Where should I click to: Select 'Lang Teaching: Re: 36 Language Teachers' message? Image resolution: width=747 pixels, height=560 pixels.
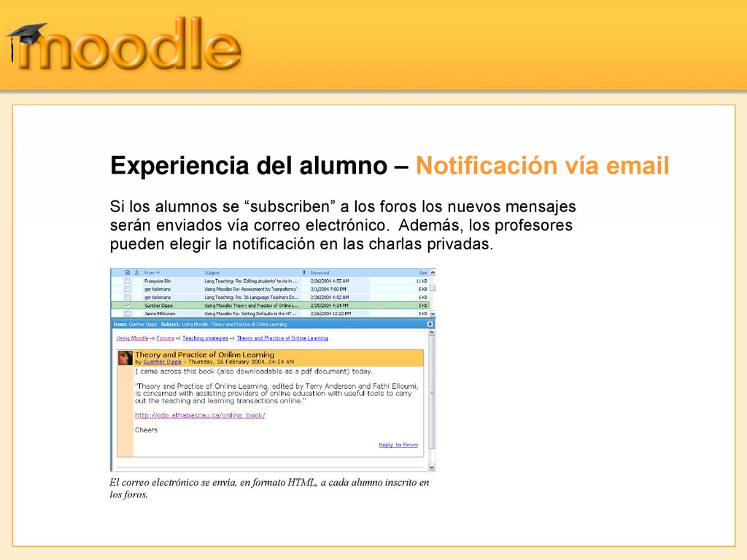pyautogui.click(x=270, y=297)
